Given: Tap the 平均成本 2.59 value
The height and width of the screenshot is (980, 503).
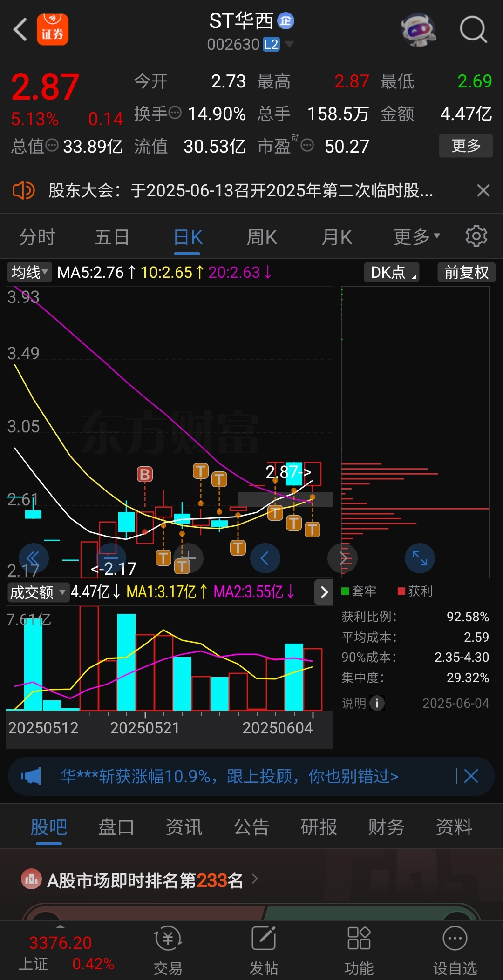Looking at the screenshot, I should 476,637.
